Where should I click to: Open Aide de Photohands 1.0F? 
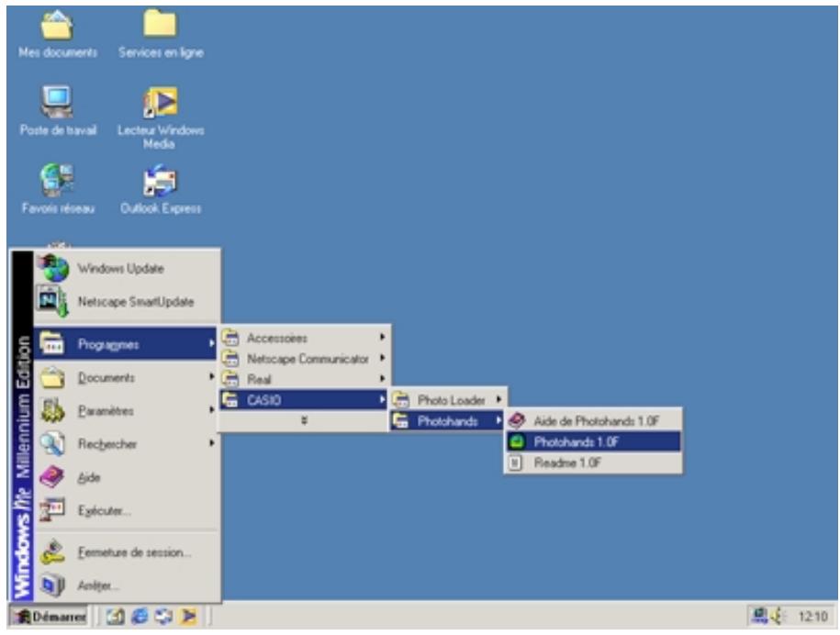point(593,421)
